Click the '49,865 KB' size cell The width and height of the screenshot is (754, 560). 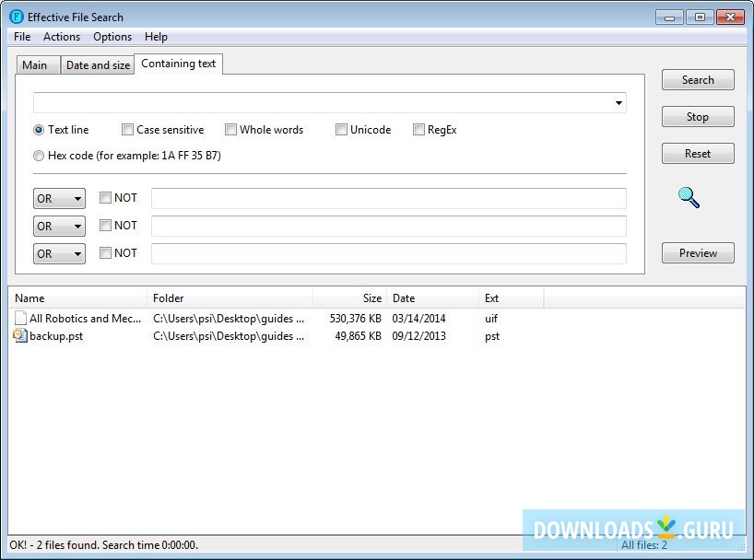click(359, 336)
